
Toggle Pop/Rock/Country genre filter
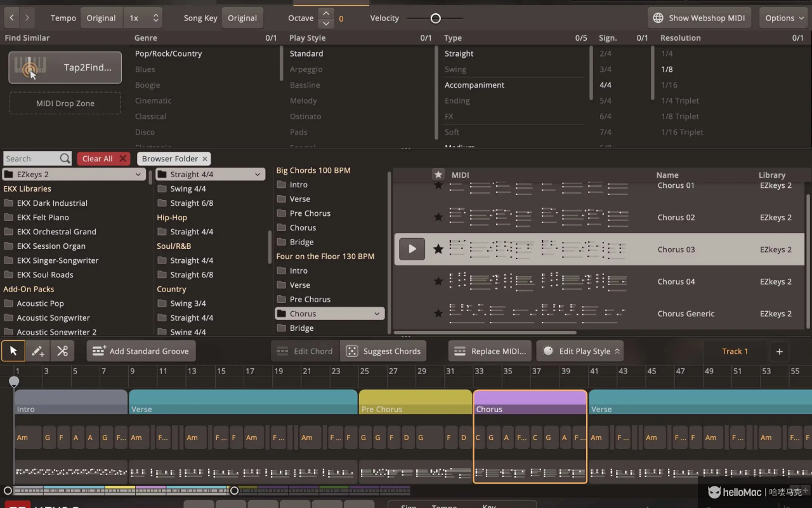[168, 53]
